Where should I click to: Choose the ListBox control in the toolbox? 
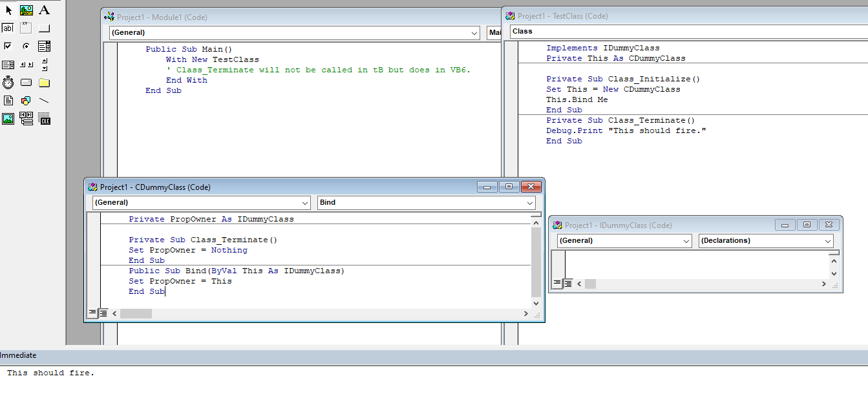[8, 64]
